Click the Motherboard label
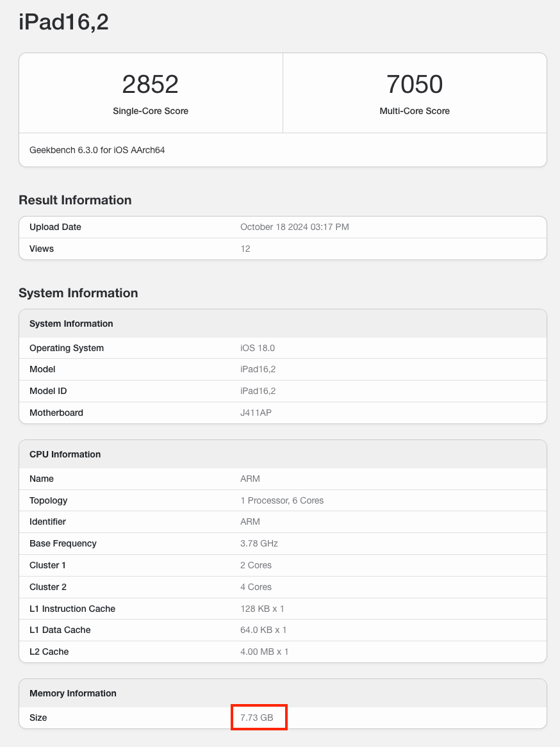560x747 pixels. click(x=56, y=413)
